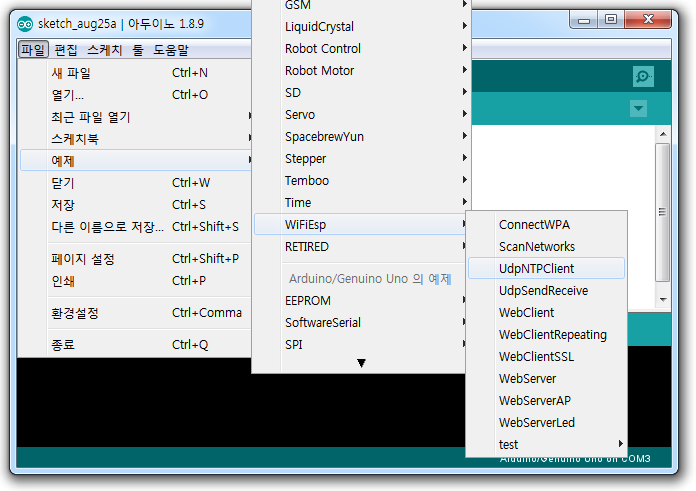Expand SoftwareSerial examples submenu
696x491 pixels.
(x=360, y=322)
